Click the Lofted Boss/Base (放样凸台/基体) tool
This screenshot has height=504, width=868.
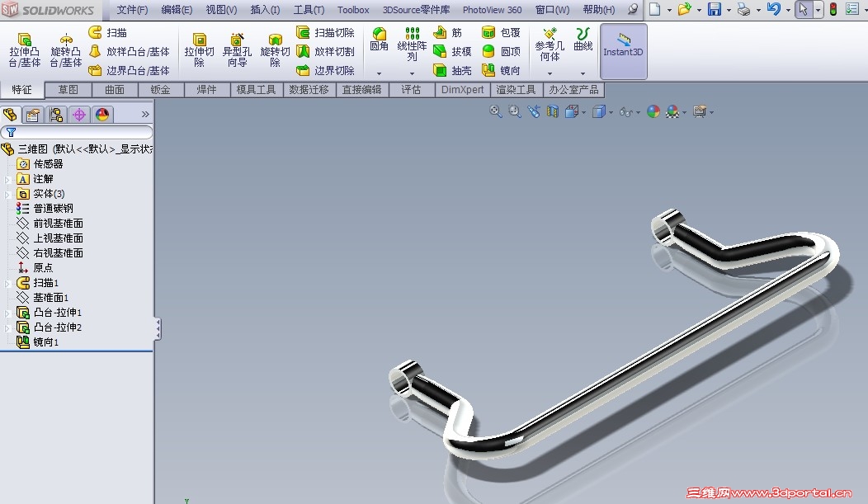[x=129, y=51]
